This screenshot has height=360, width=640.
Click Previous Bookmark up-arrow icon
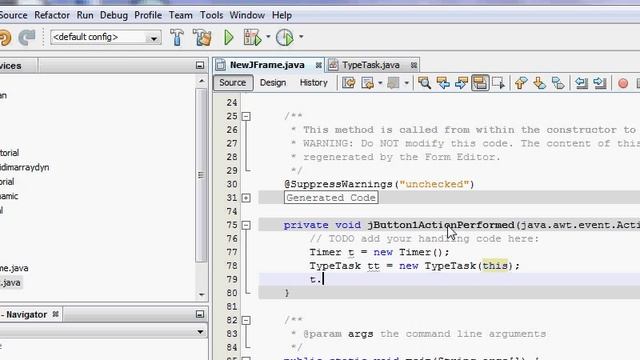click(520, 83)
